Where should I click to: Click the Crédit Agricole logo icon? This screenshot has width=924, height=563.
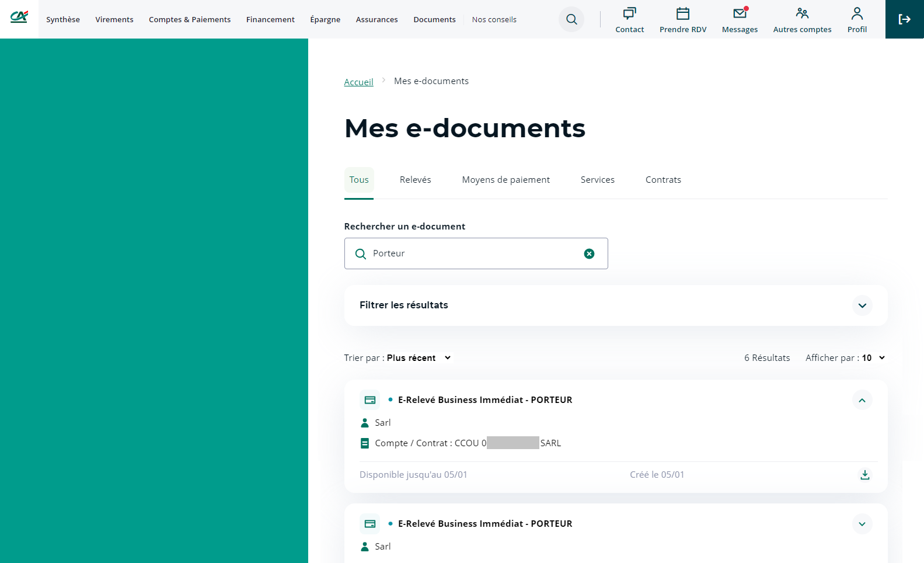point(19,18)
